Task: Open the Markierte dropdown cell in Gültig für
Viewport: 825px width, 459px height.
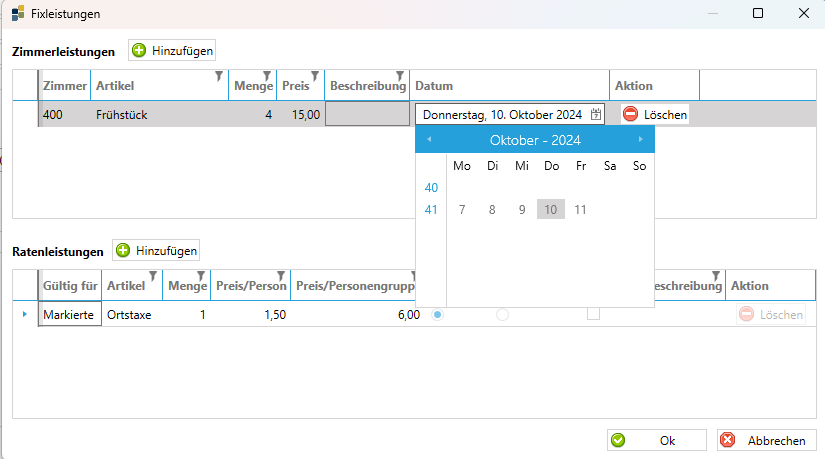Action: tap(70, 314)
